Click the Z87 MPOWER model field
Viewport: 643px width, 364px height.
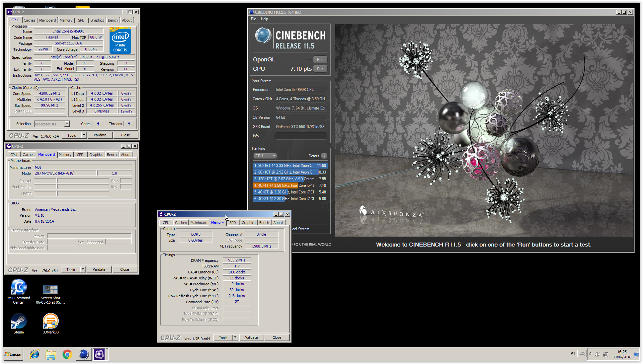click(65, 173)
